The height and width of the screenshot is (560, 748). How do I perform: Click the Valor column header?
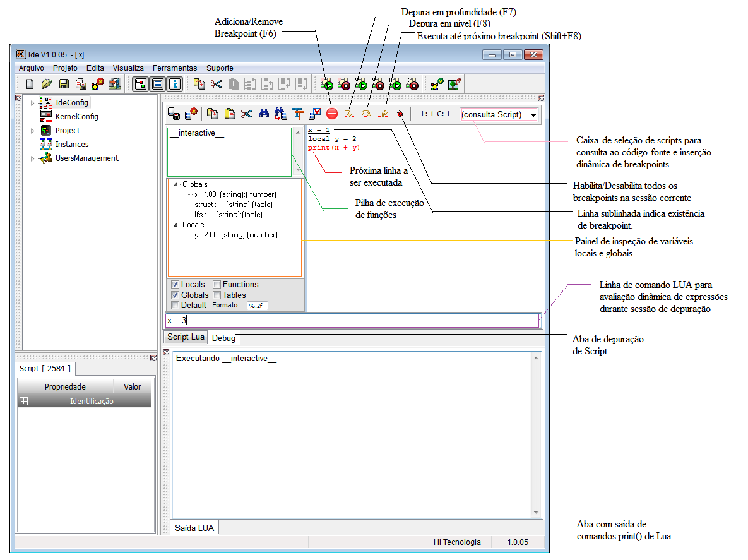tap(132, 386)
